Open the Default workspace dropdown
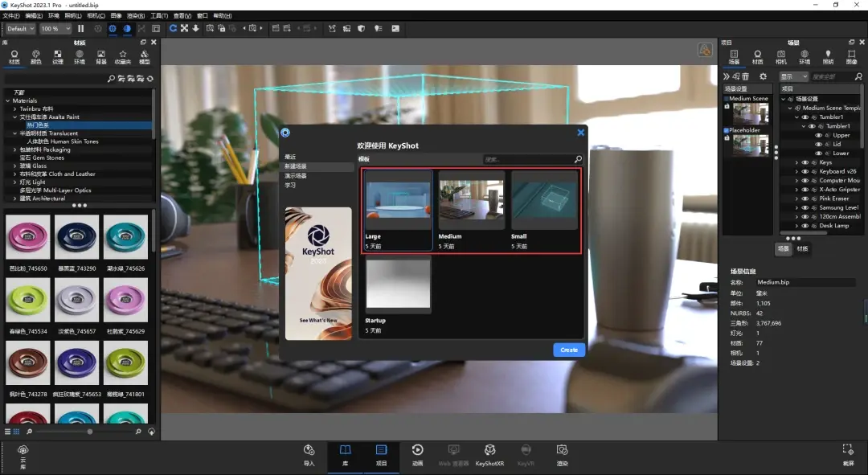 [x=21, y=29]
